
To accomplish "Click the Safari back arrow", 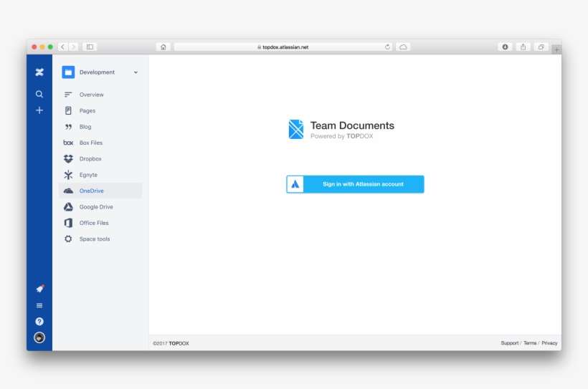I will pos(62,47).
